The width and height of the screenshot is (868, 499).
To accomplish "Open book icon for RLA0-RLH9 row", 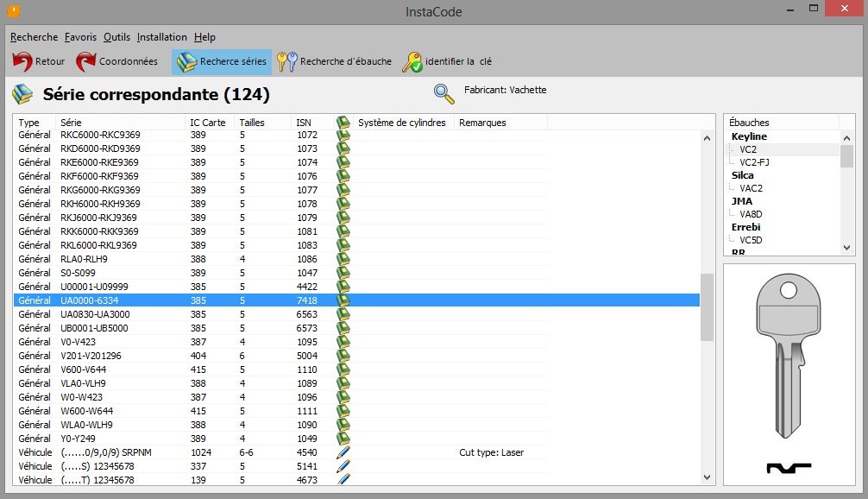I will [343, 259].
